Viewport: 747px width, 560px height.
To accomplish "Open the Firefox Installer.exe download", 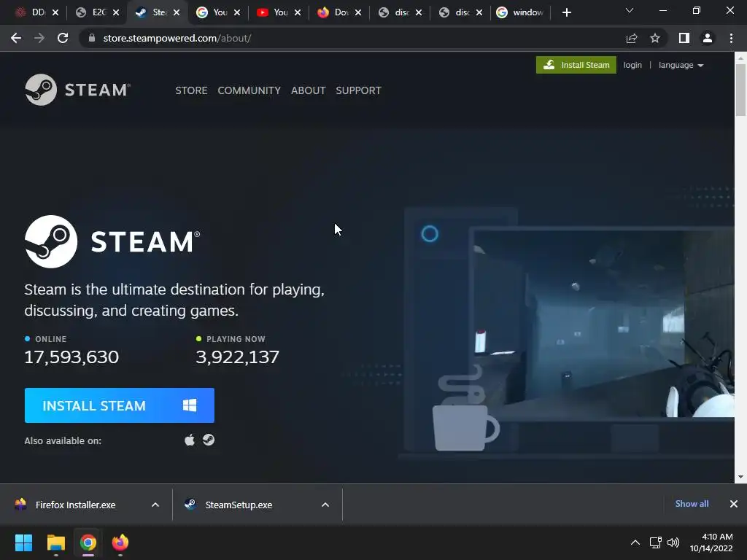I will 75,505.
